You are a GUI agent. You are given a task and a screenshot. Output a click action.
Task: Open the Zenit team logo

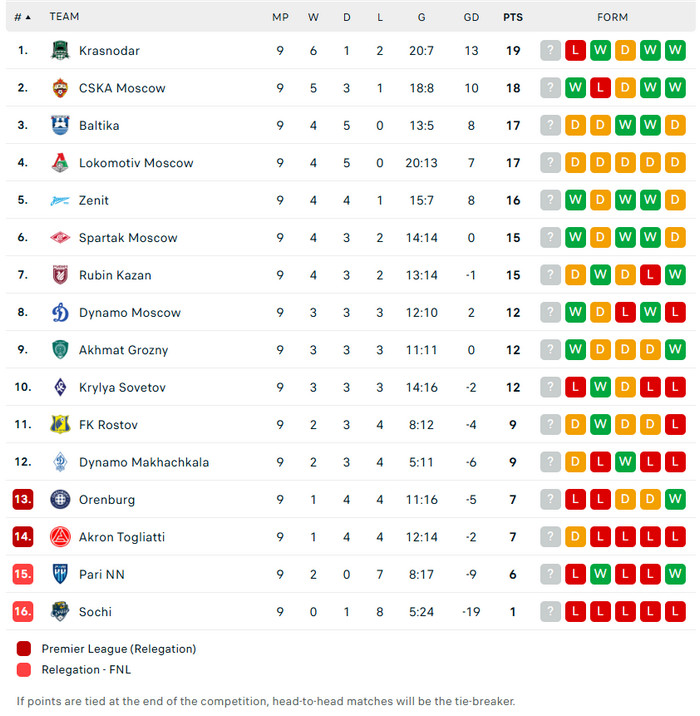click(x=60, y=200)
